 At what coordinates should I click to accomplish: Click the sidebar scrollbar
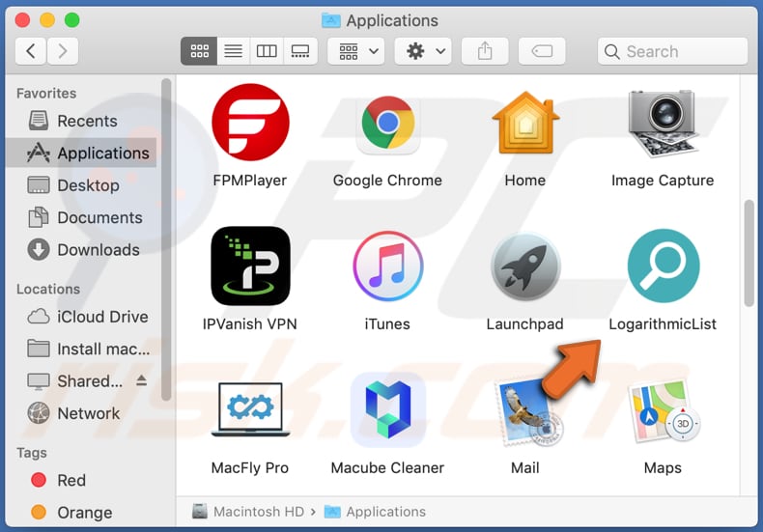[x=166, y=239]
